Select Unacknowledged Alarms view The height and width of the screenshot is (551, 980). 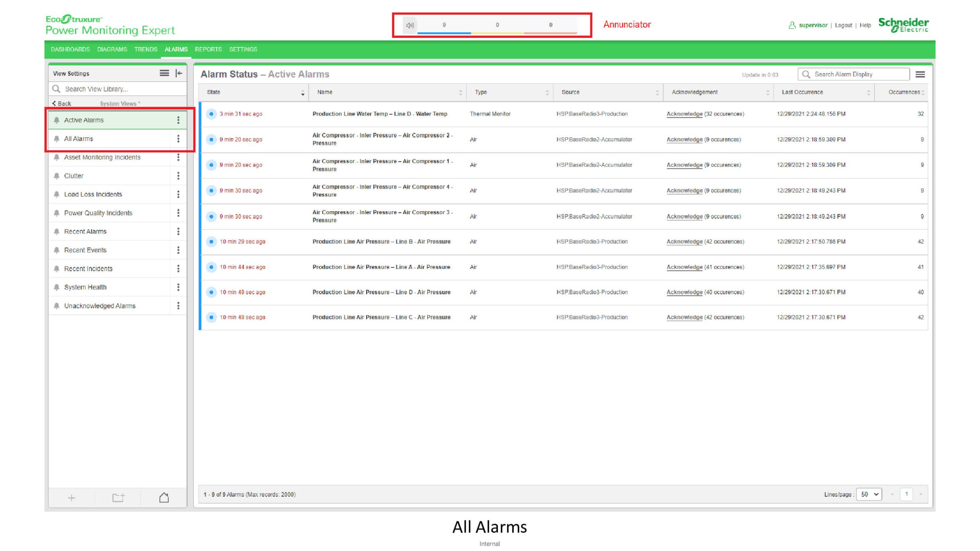coord(100,306)
